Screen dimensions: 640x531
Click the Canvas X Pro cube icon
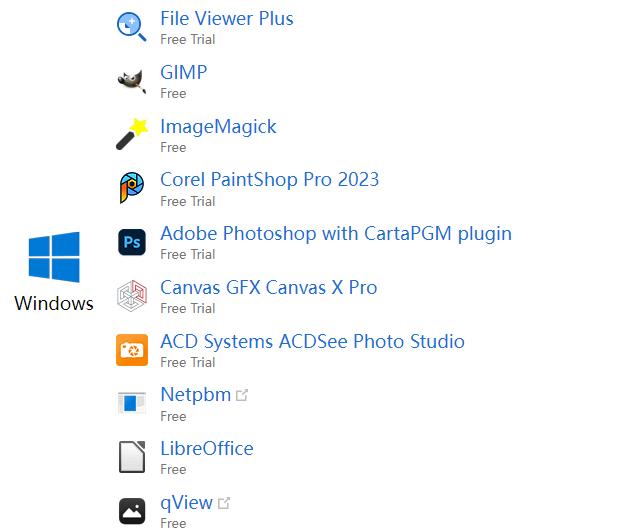(132, 296)
